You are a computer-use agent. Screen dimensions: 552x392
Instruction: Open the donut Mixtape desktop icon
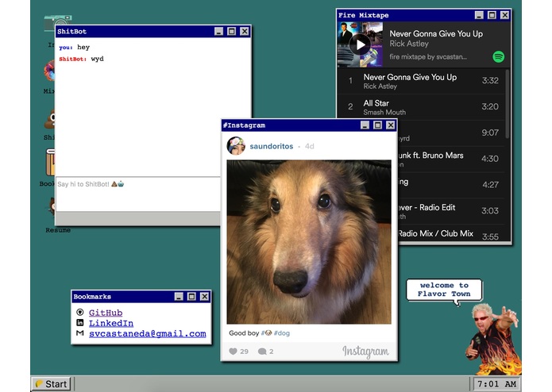click(49, 71)
